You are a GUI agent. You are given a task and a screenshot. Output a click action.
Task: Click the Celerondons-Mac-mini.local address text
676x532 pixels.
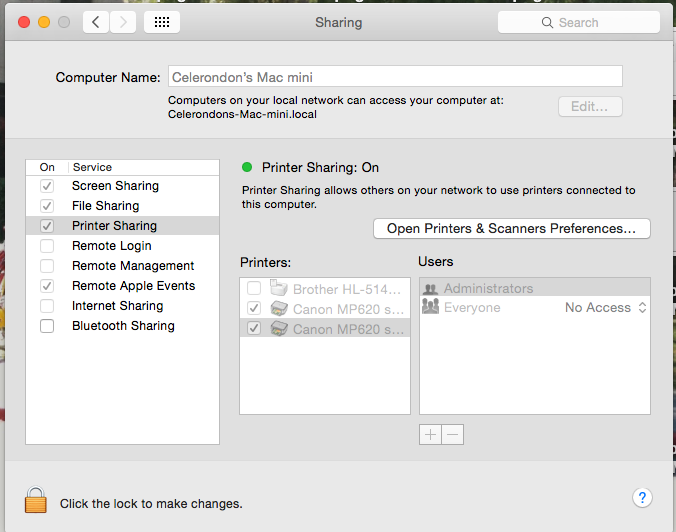click(242, 114)
